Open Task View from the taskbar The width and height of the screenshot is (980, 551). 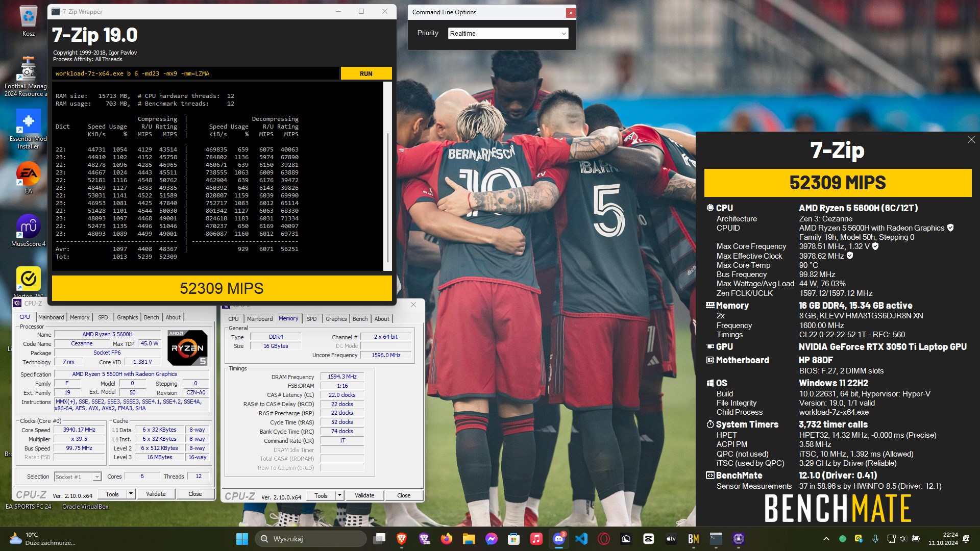pyautogui.click(x=379, y=539)
